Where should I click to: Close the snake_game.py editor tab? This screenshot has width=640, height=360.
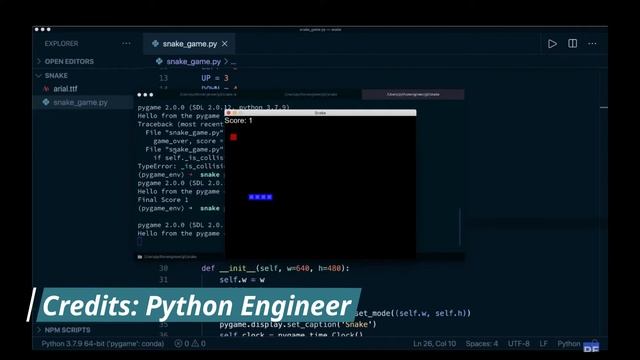225,44
